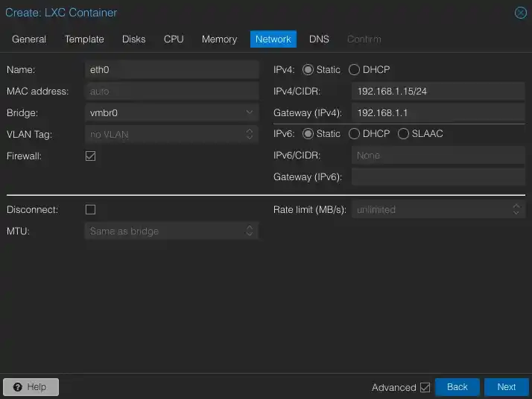Toggle the Advanced options checkbox

pos(425,388)
